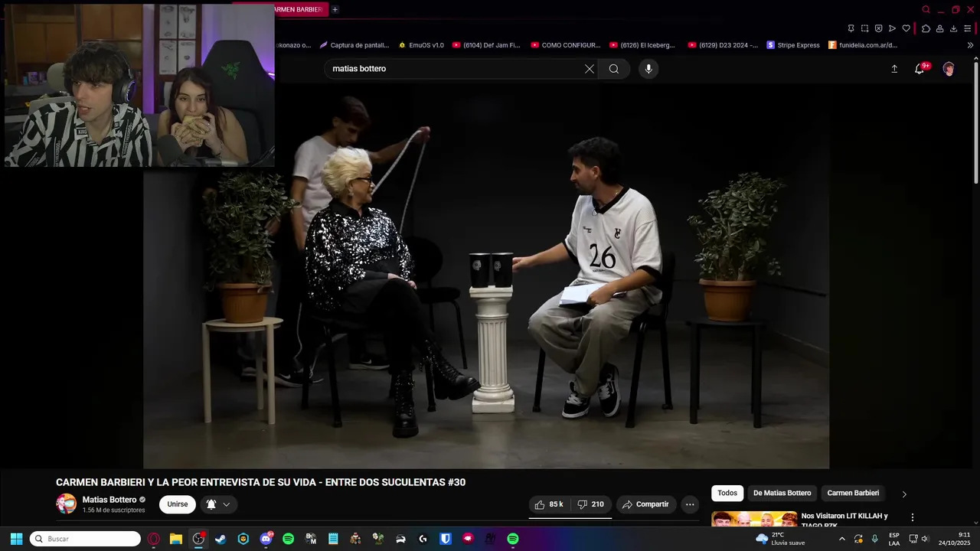Open the (6129) D23 2024 bookmark

click(724, 45)
